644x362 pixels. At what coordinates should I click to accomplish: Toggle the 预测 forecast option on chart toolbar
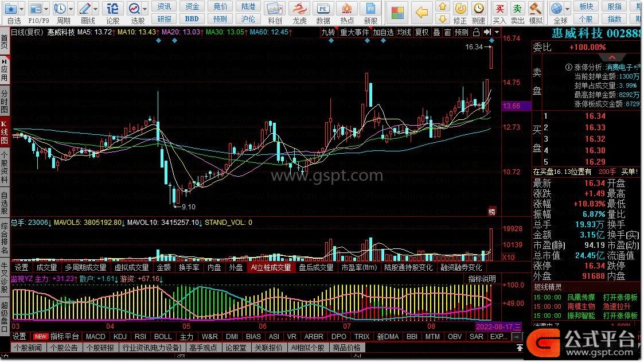pos(461,32)
